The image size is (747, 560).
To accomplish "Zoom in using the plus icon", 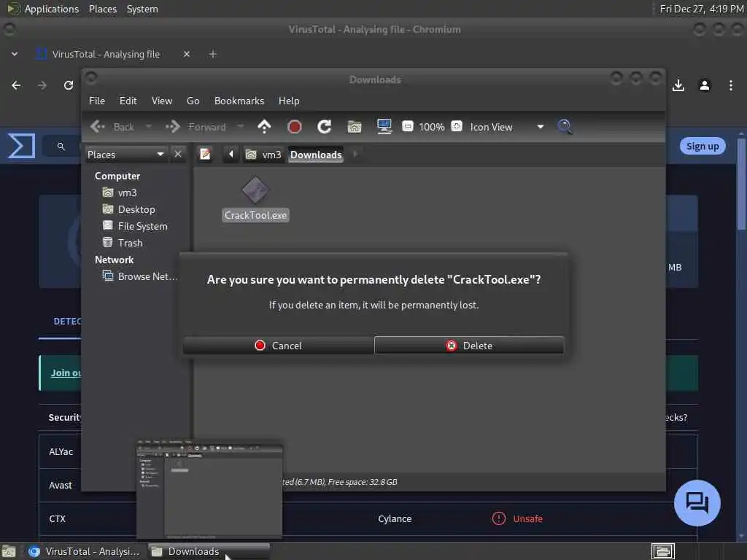I will tap(457, 126).
